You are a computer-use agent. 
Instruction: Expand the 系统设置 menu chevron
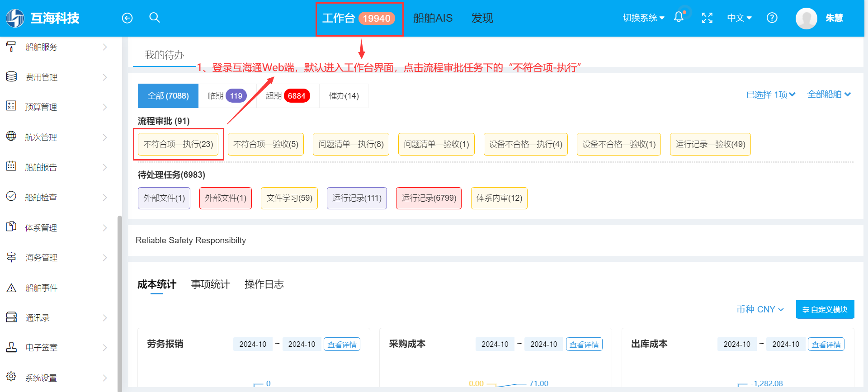pos(105,378)
